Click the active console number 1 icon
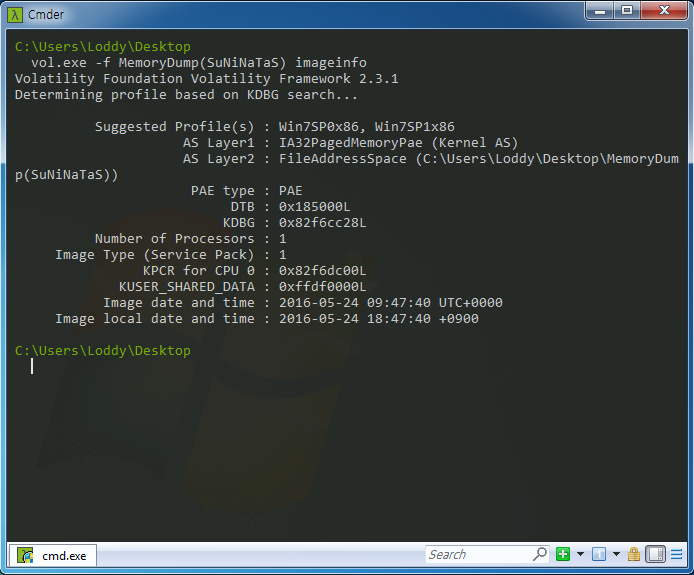 pyautogui.click(x=599, y=554)
